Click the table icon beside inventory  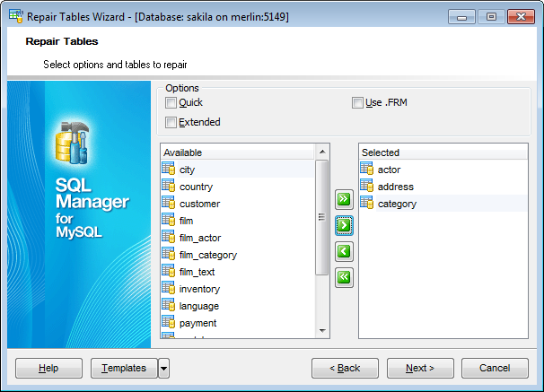(x=169, y=288)
